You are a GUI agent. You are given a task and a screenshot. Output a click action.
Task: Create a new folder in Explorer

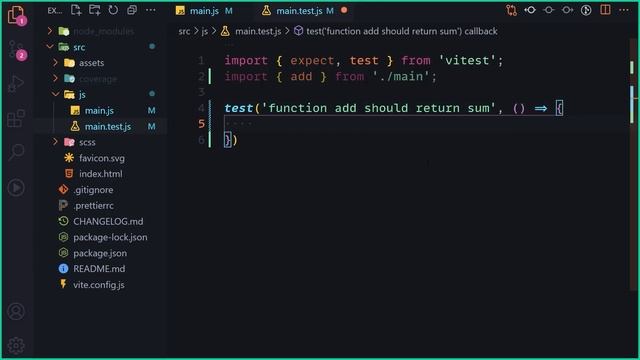pyautogui.click(x=95, y=10)
